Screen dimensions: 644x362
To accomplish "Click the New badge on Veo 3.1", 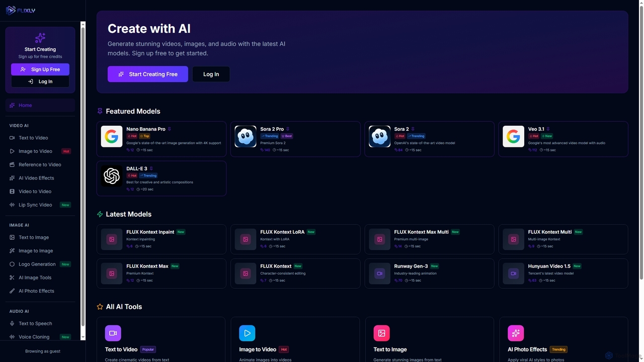I will click(547, 136).
